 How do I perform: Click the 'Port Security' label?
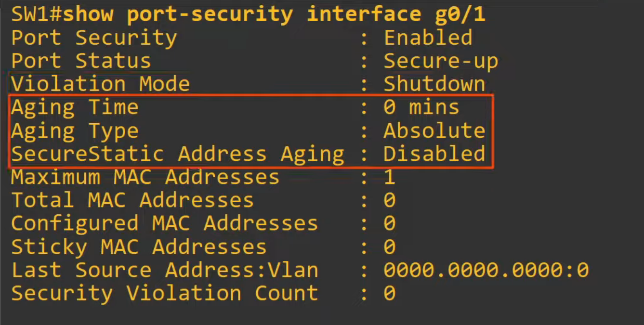pos(94,38)
